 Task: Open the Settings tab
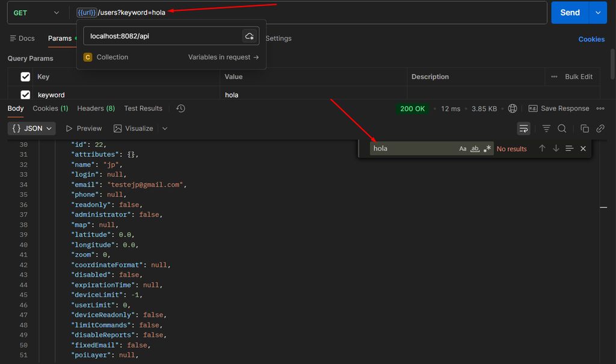[x=279, y=39]
